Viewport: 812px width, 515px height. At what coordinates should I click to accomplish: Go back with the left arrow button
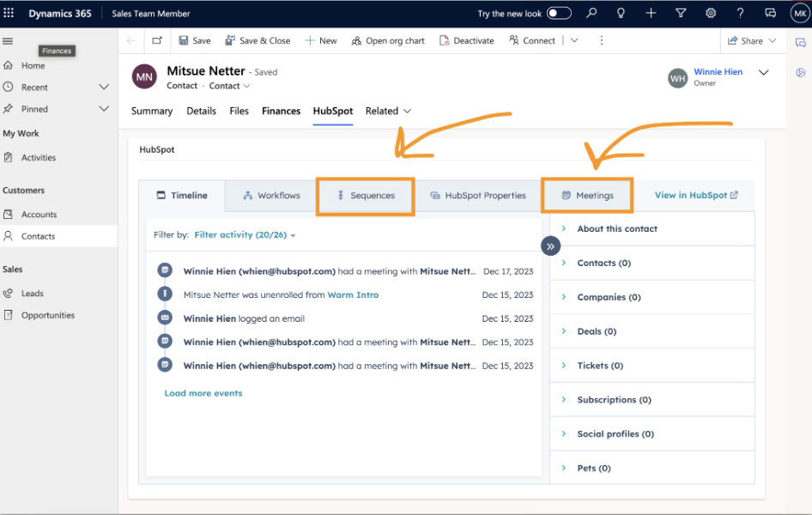click(x=131, y=40)
